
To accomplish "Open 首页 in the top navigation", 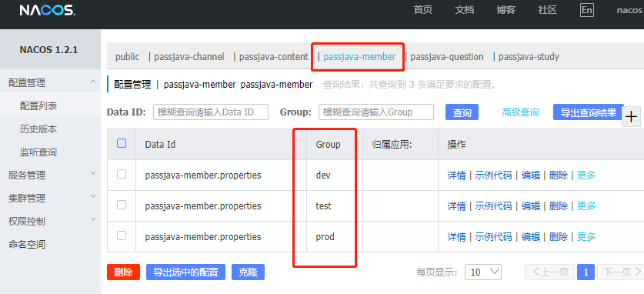I will click(x=423, y=10).
